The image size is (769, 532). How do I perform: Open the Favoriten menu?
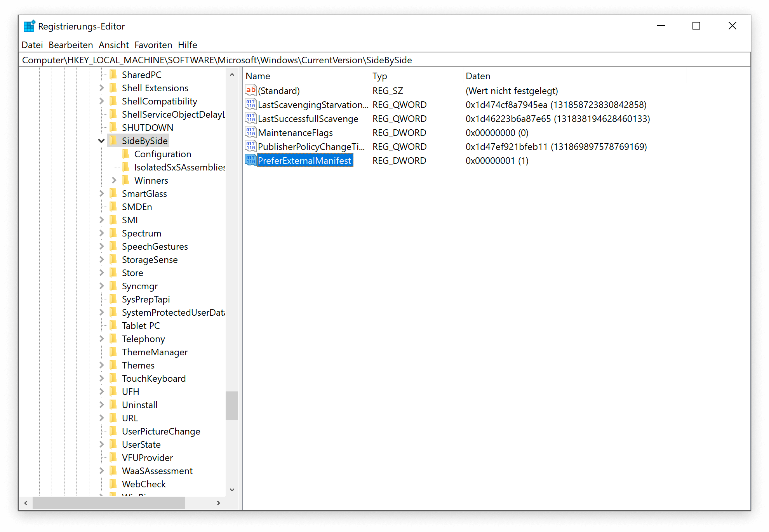[x=153, y=45]
